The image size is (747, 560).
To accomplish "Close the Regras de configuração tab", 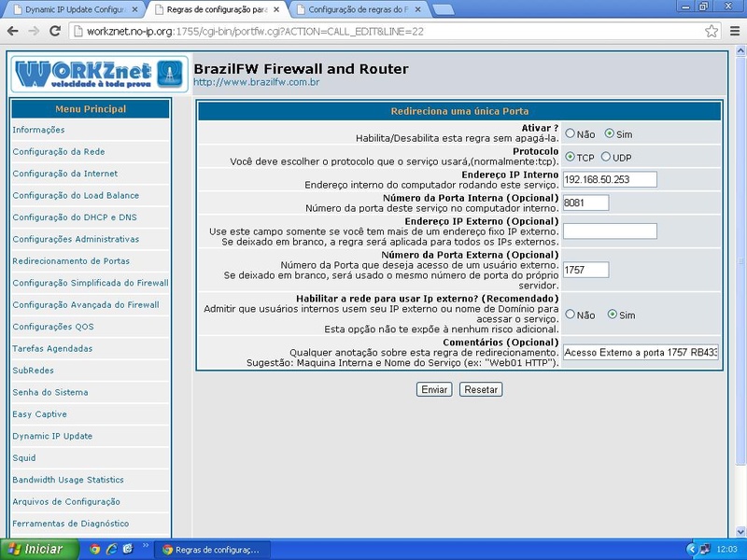I will [276, 9].
